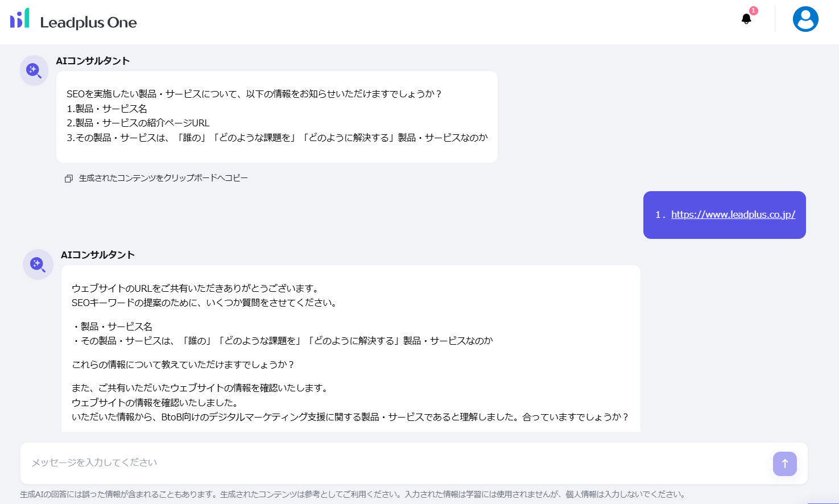Click the Leadplus One logo icon
The width and height of the screenshot is (839, 504).
(18, 18)
